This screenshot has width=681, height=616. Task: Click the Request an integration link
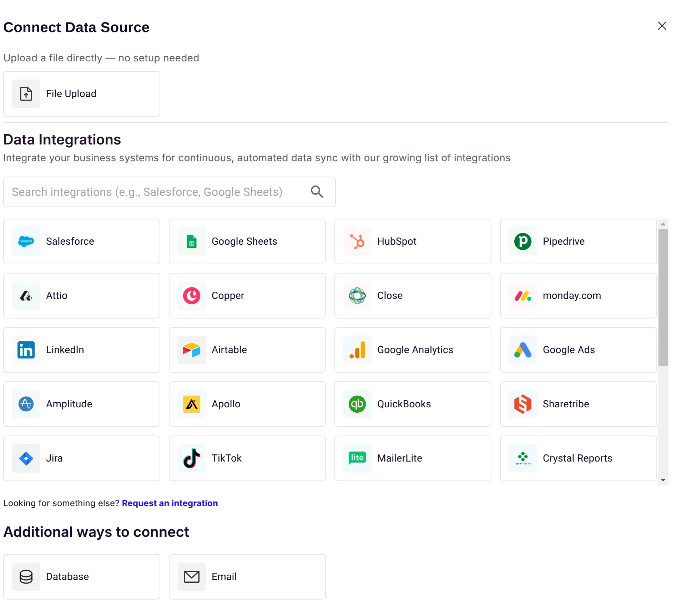click(170, 503)
